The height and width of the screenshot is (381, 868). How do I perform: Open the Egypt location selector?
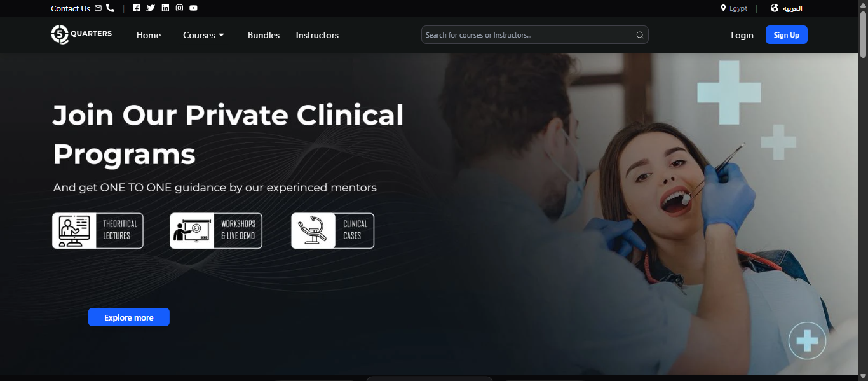(734, 8)
